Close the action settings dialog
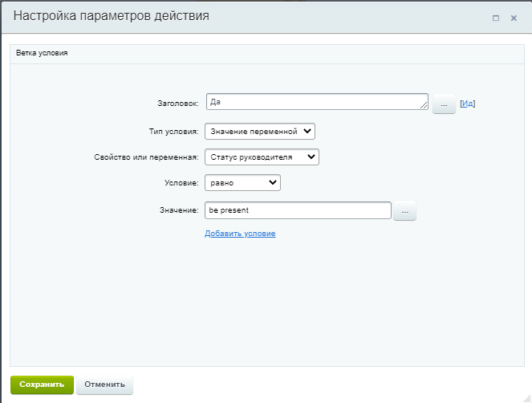The height and width of the screenshot is (403, 532). 514,18
